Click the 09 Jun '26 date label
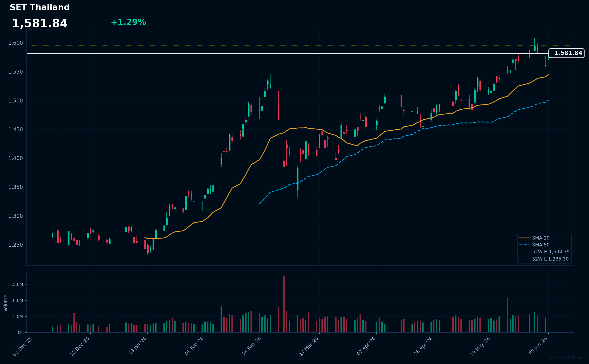 538,345
